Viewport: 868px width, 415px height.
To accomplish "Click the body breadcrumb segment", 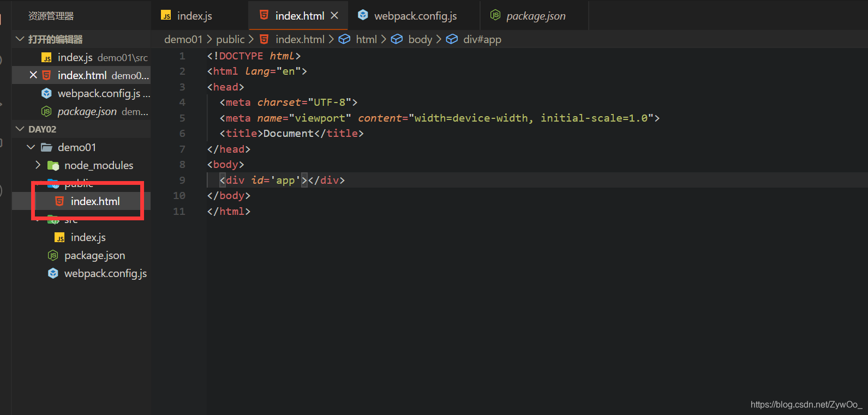I will click(420, 39).
